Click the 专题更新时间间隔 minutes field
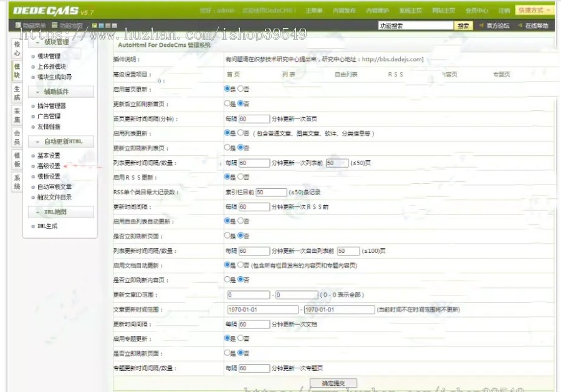This screenshot has width=561, height=392. (x=254, y=368)
